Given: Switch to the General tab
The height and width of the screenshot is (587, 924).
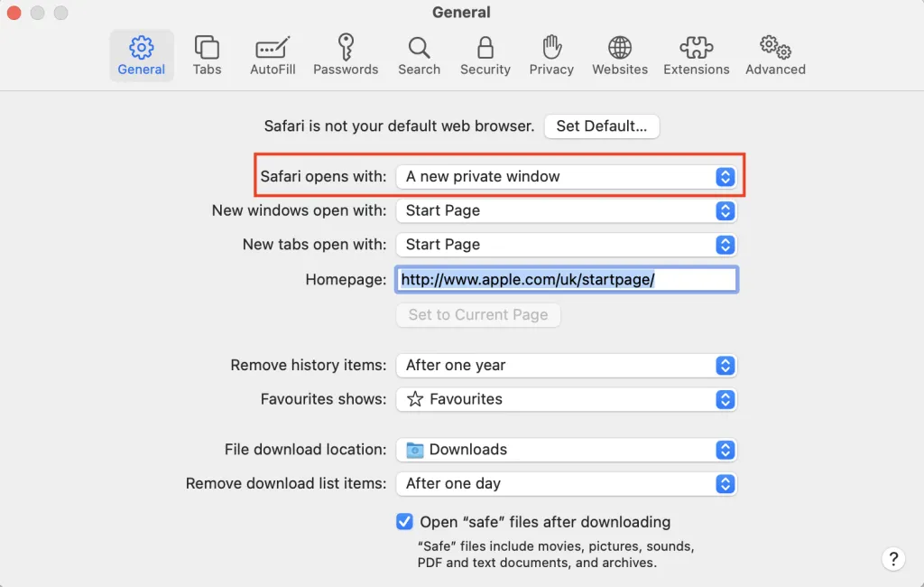Looking at the screenshot, I should click(141, 54).
